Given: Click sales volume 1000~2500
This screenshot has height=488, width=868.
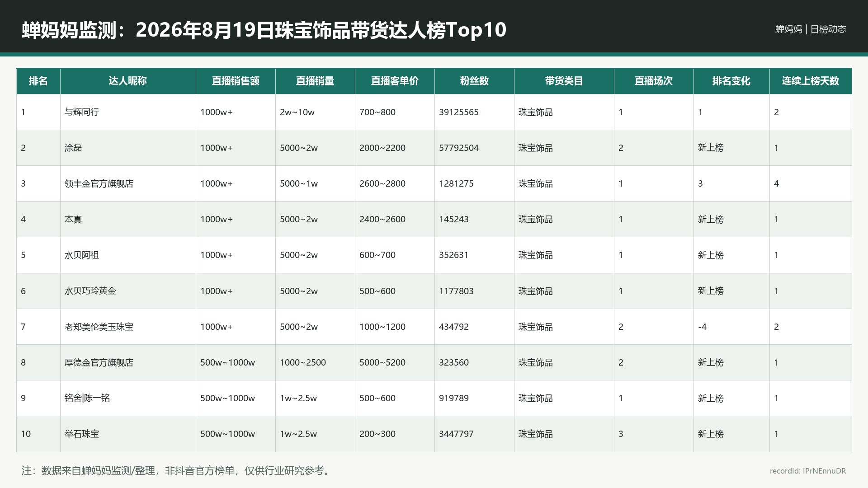Looking at the screenshot, I should click(303, 362).
